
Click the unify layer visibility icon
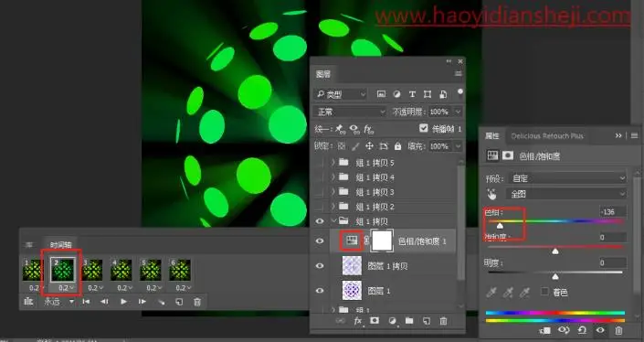[354, 130]
